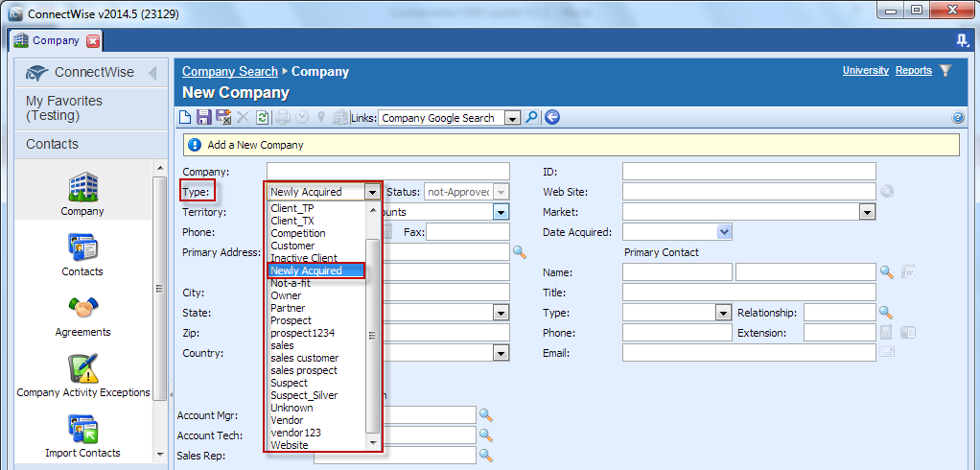Open the Links dropdown
The height and width of the screenshot is (470, 980).
click(512, 117)
